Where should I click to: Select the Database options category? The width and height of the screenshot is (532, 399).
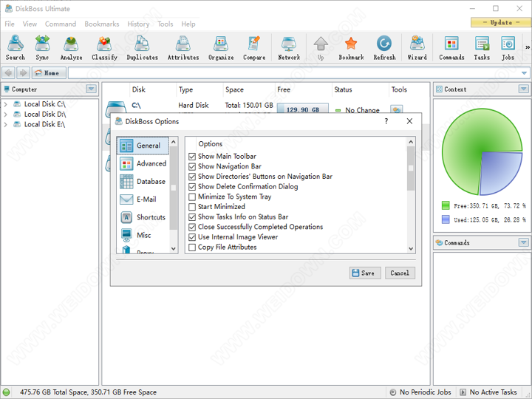click(143, 182)
